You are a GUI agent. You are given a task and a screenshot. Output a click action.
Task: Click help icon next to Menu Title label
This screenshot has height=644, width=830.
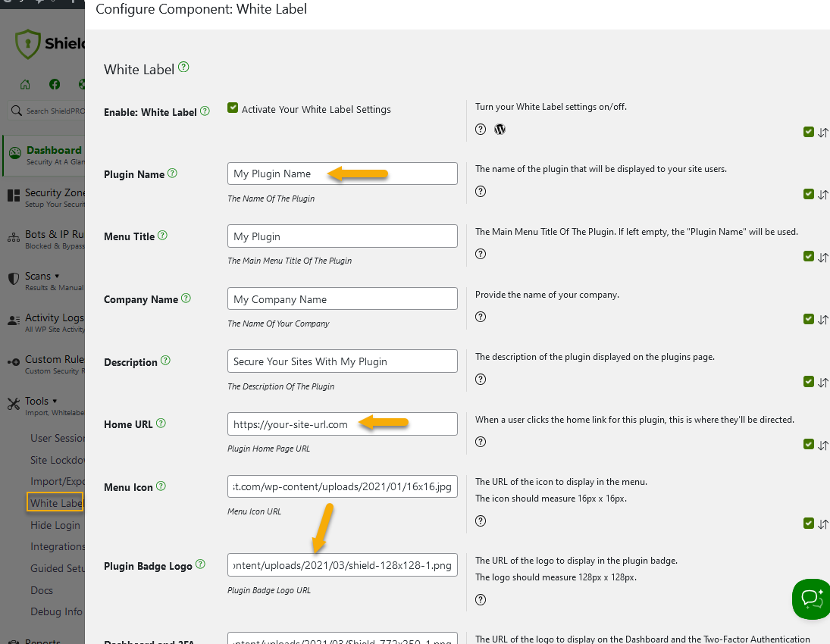pyautogui.click(x=162, y=235)
